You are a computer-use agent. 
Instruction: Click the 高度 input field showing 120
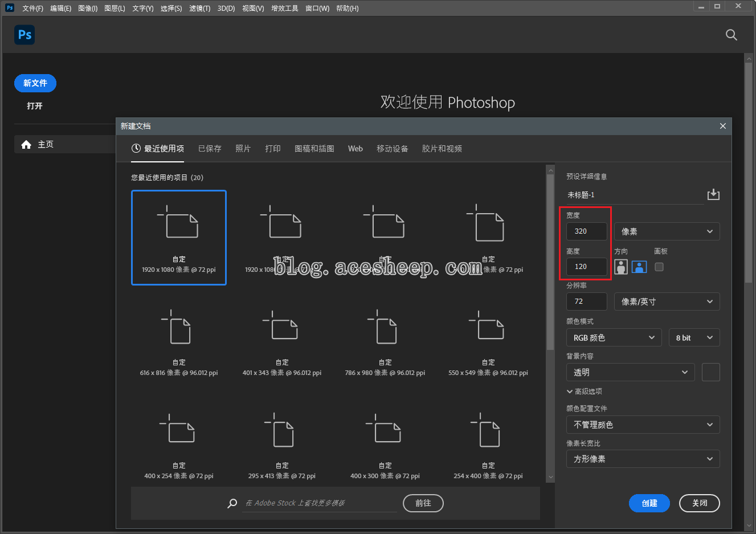587,267
